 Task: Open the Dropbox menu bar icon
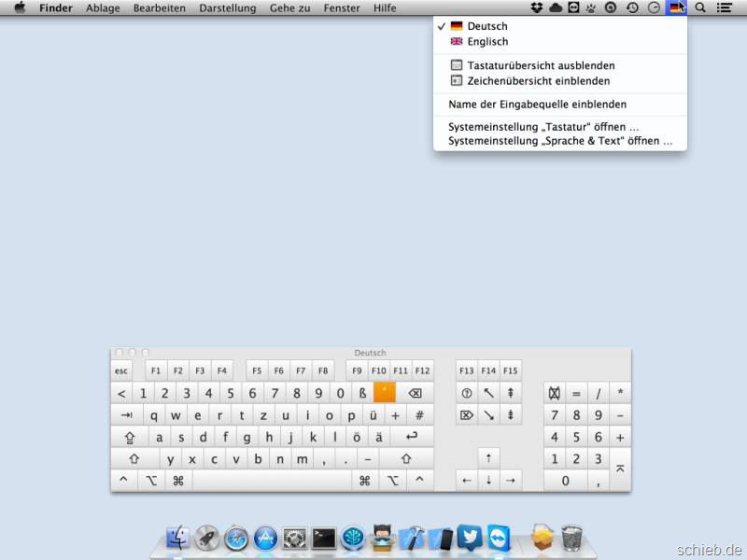click(537, 7)
